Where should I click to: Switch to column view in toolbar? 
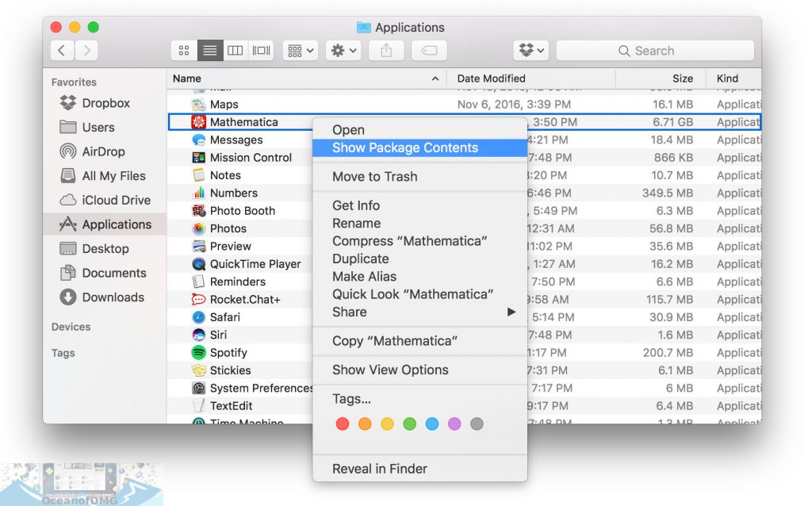tap(235, 51)
